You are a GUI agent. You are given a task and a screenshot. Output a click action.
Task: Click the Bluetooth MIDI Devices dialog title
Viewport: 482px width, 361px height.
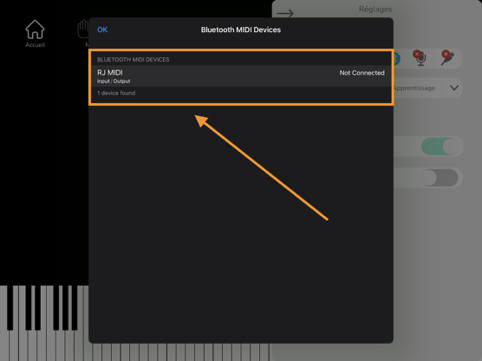(x=241, y=30)
